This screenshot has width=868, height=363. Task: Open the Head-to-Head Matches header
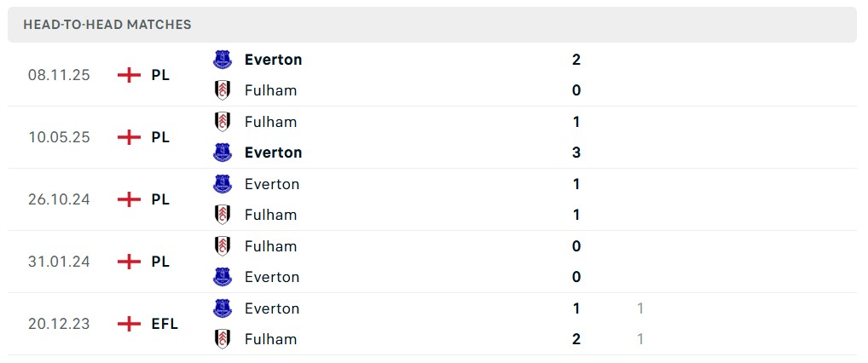(107, 25)
